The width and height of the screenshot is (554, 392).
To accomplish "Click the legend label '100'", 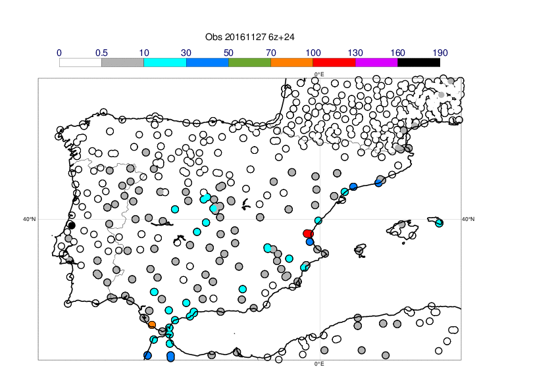I will point(313,53).
